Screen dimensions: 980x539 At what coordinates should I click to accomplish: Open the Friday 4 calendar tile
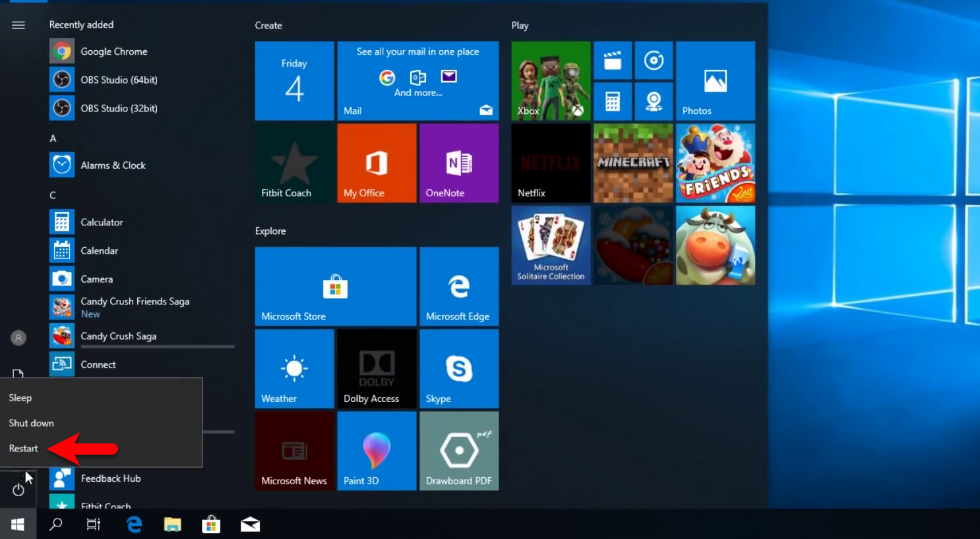[x=294, y=81]
